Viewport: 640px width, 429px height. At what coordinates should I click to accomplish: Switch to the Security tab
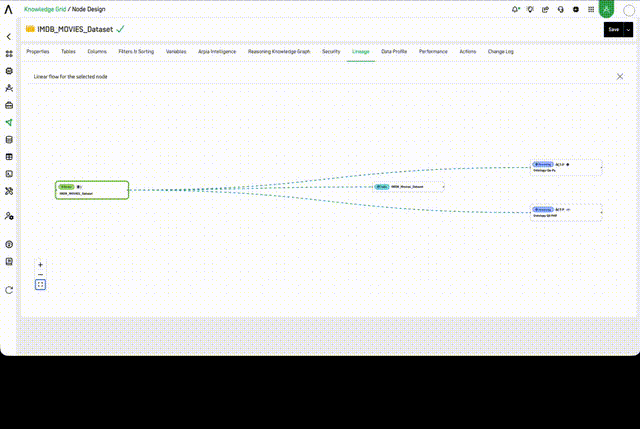tap(331, 51)
